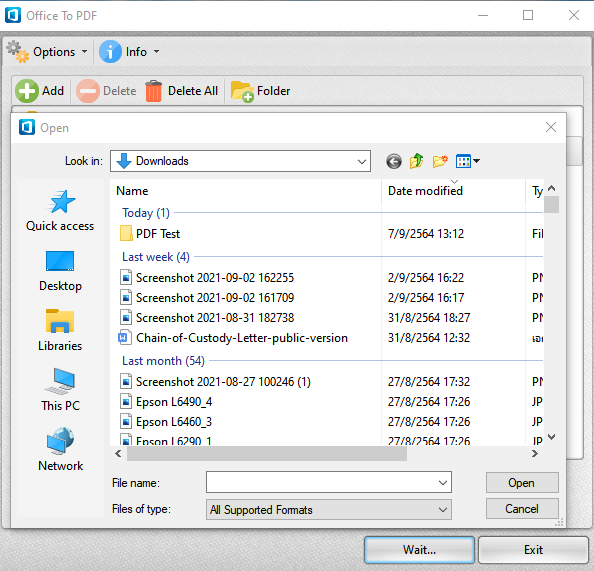Open the Options gear menu
Image resolution: width=594 pixels, height=571 pixels.
pos(47,52)
